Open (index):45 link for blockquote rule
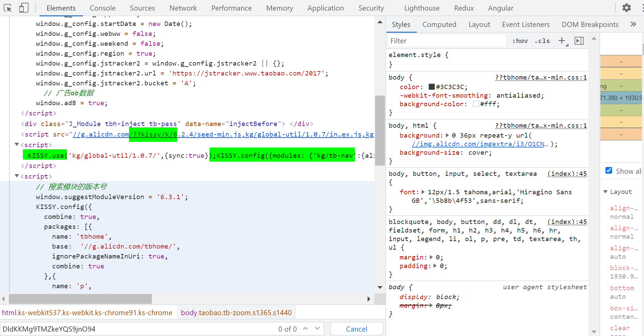 (x=567, y=222)
